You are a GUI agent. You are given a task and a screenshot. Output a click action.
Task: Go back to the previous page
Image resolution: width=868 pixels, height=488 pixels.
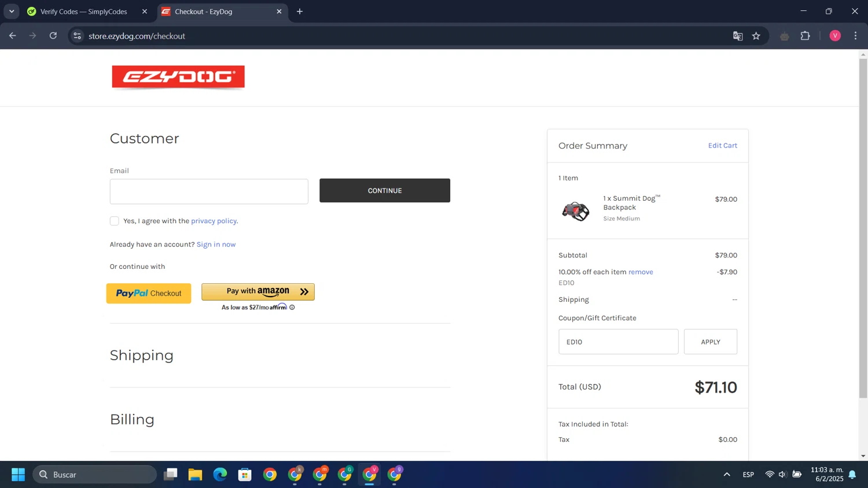point(13,36)
